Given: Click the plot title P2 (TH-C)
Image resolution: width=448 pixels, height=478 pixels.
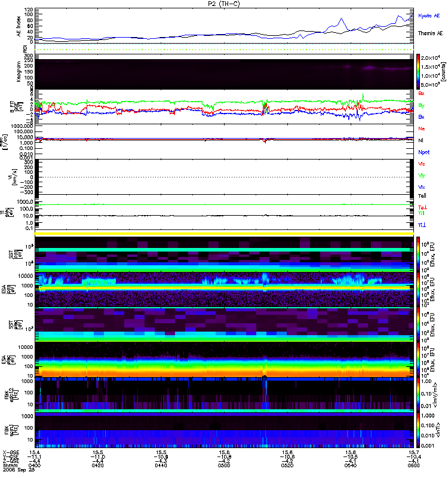Looking at the screenshot, I should click(224, 4).
